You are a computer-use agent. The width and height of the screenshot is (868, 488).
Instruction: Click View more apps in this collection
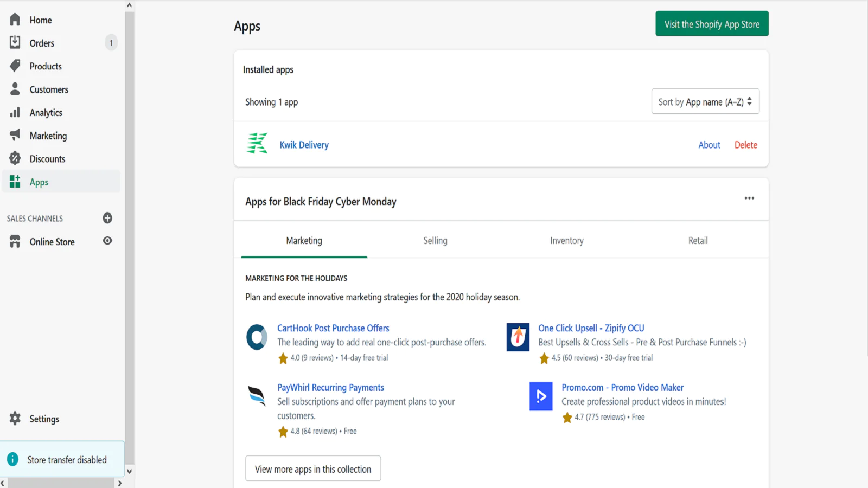tap(313, 469)
